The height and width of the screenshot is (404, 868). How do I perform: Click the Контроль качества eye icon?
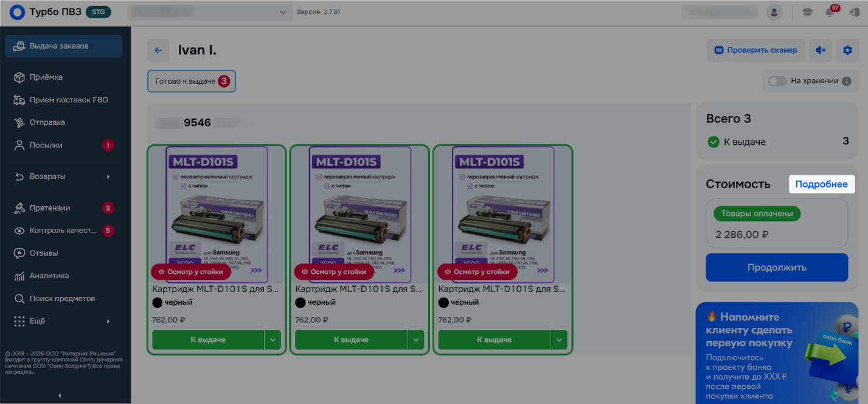tap(19, 231)
